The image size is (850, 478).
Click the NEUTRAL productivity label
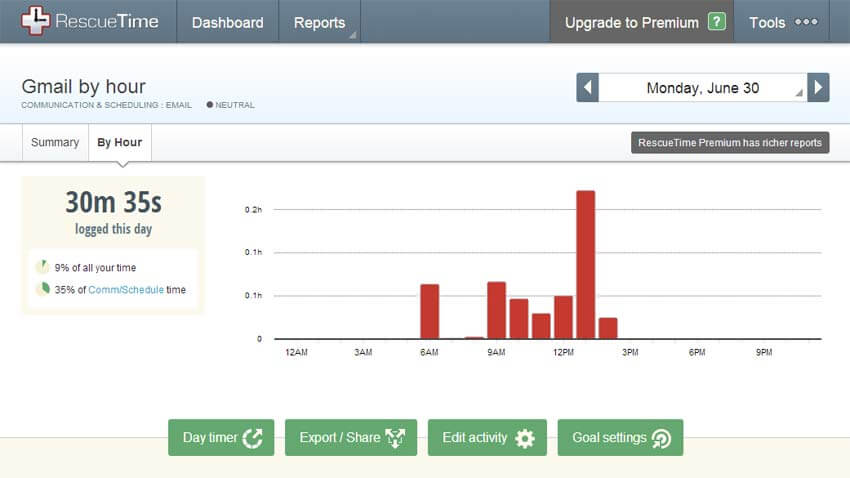click(x=235, y=105)
